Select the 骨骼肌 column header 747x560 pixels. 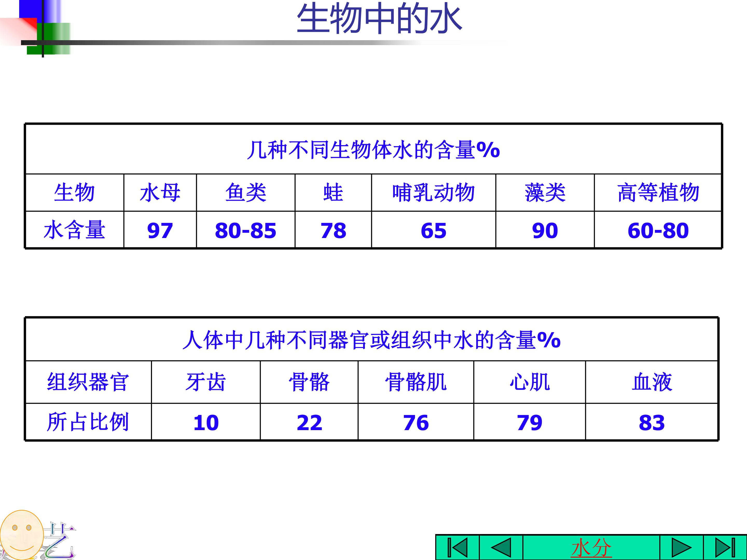pyautogui.click(x=416, y=382)
